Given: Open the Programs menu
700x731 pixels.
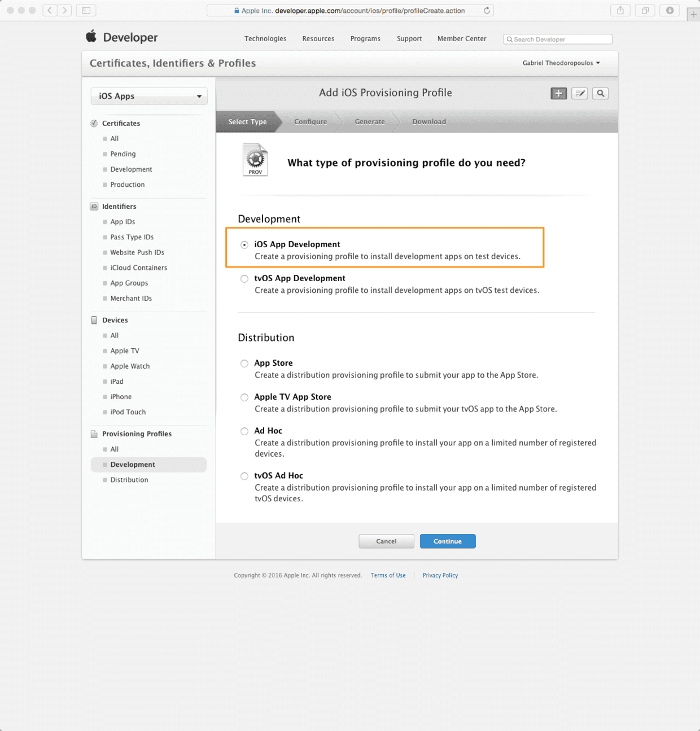Looking at the screenshot, I should (365, 39).
